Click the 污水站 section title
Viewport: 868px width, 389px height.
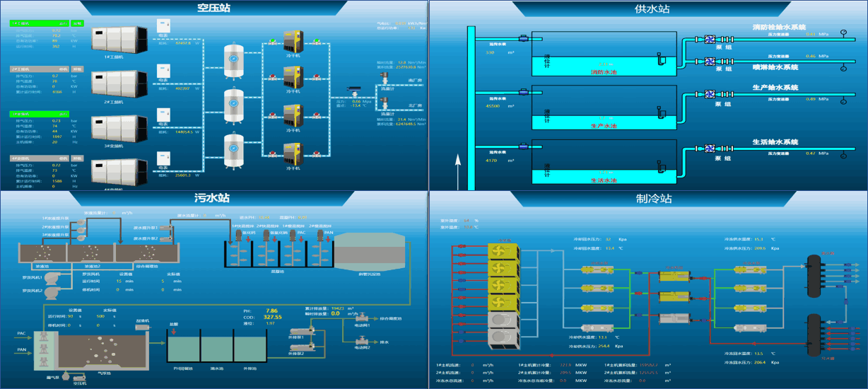point(213,198)
